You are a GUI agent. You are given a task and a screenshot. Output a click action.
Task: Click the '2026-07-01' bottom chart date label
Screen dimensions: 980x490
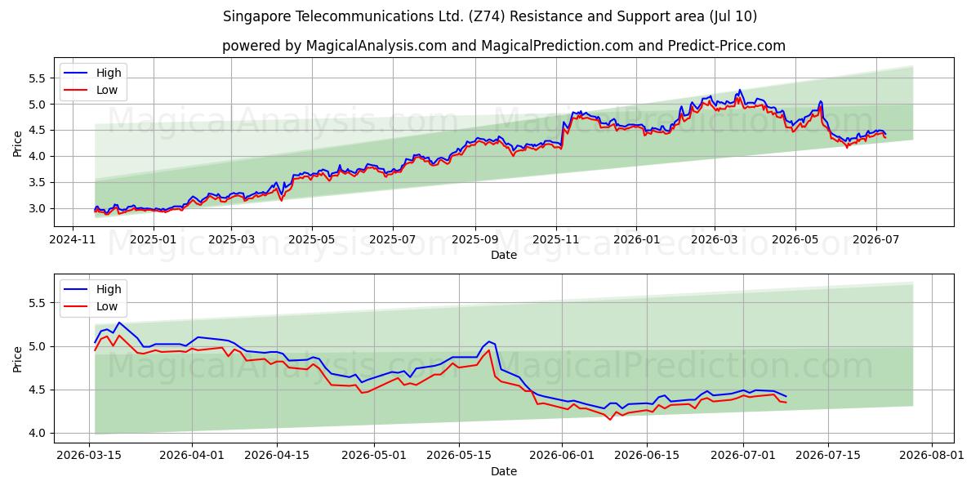click(743, 456)
